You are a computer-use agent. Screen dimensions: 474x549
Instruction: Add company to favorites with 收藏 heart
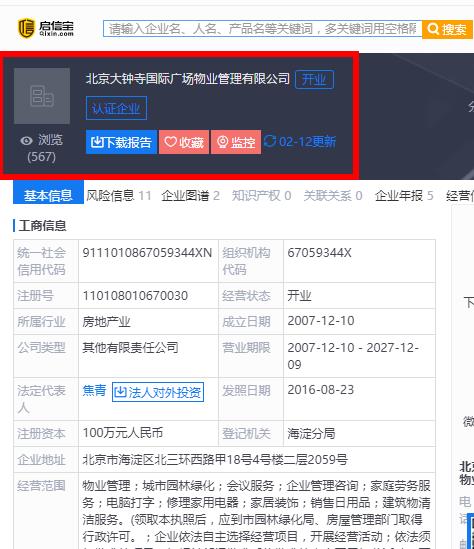coord(184,142)
